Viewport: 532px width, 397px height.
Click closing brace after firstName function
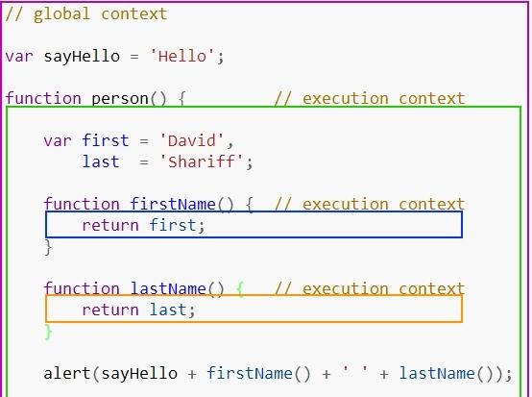point(48,247)
